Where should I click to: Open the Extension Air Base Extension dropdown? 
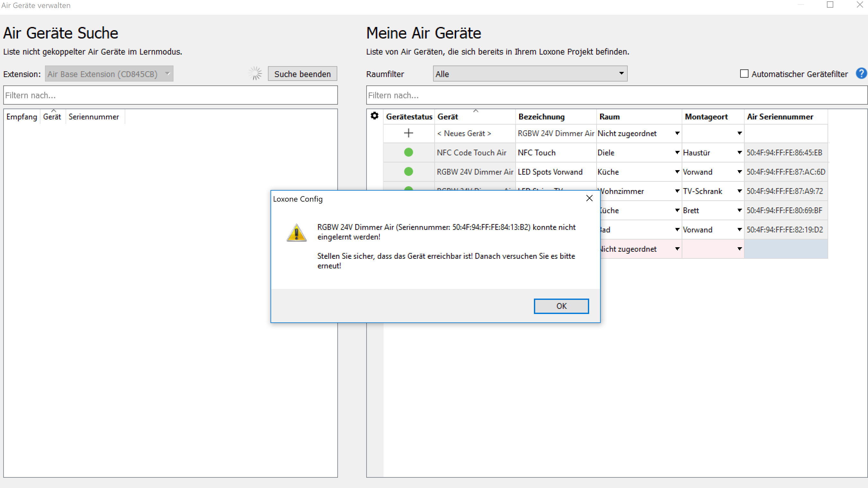tap(109, 74)
